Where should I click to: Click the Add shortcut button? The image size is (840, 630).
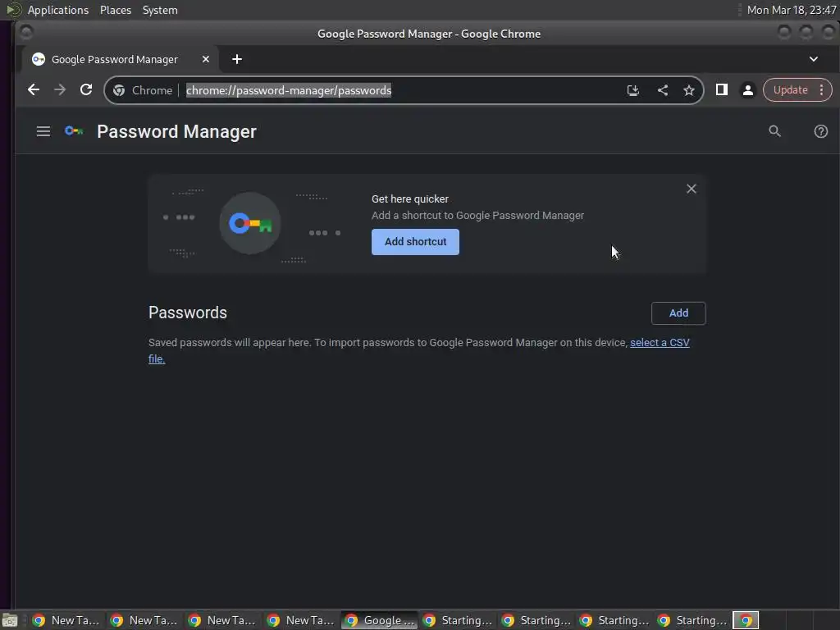pos(415,242)
